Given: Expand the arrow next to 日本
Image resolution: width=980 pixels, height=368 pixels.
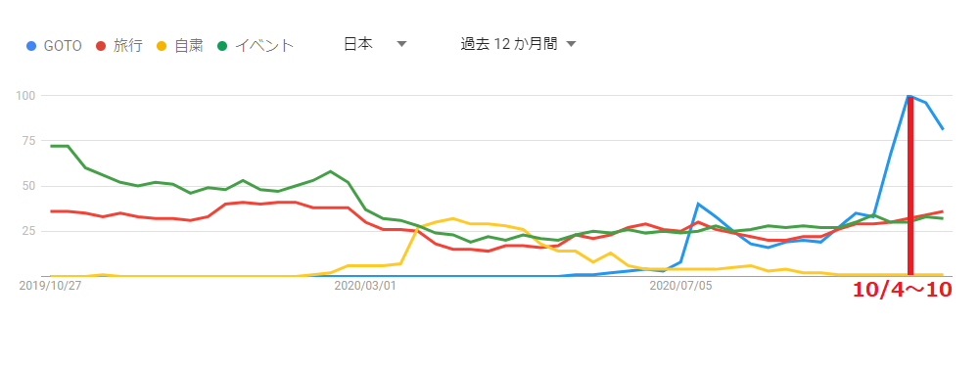Looking at the screenshot, I should click(x=401, y=44).
